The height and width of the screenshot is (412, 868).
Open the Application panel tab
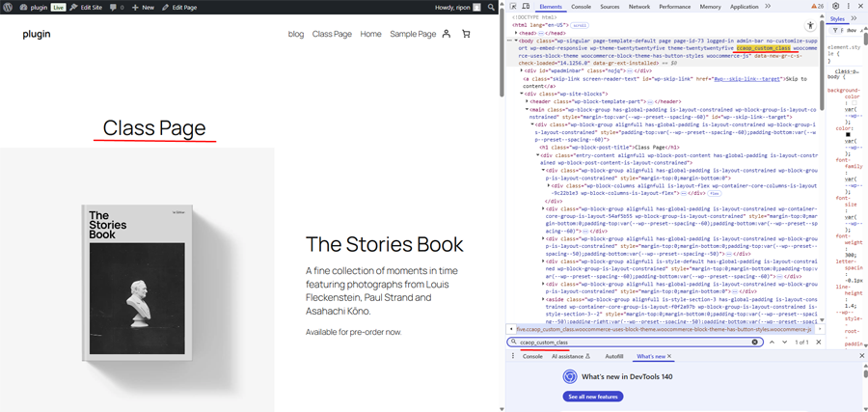pyautogui.click(x=744, y=7)
